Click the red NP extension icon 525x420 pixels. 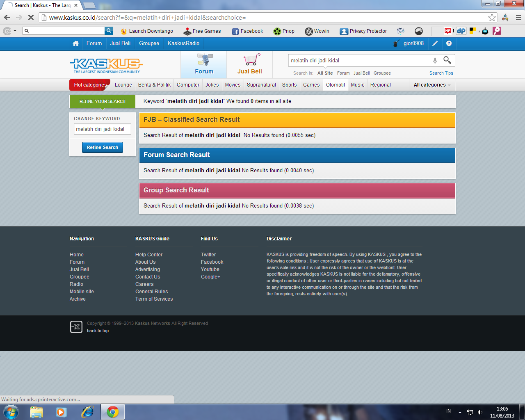448,31
